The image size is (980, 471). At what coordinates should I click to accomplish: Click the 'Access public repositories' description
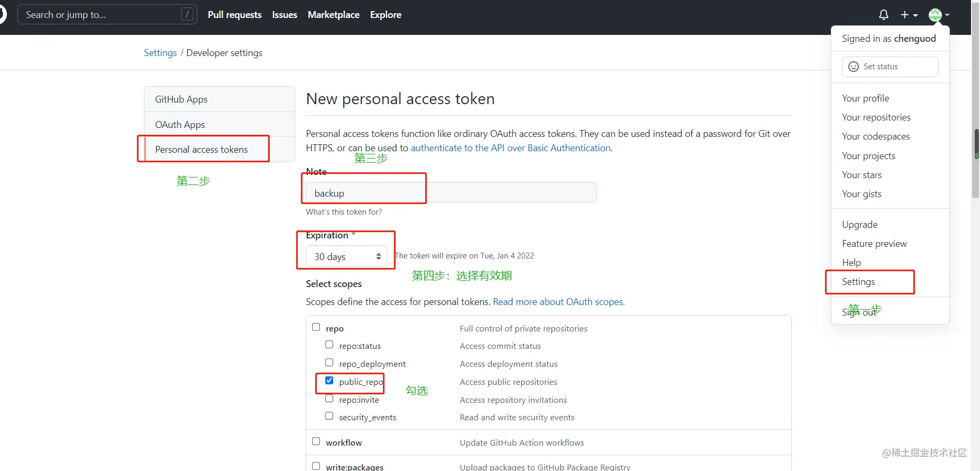[508, 382]
